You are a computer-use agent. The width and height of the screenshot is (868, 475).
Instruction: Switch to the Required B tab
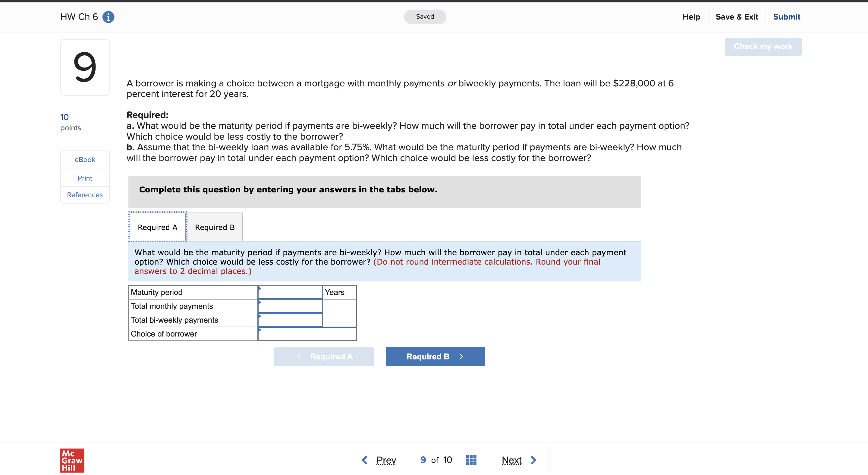coord(215,227)
